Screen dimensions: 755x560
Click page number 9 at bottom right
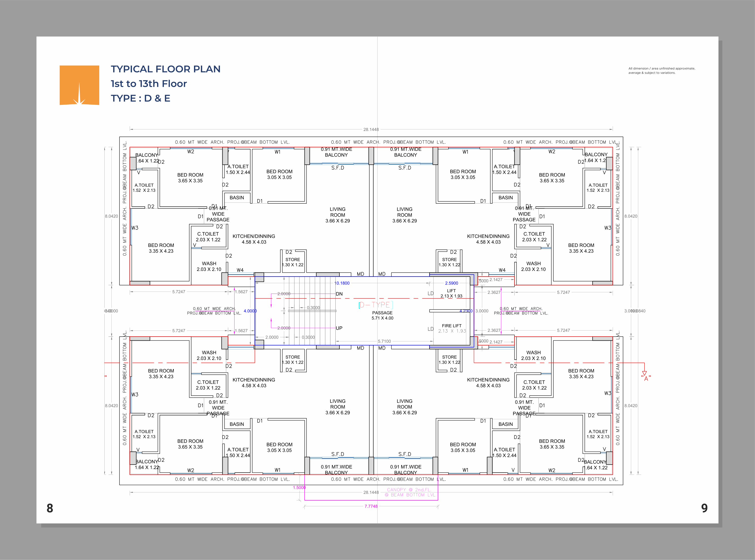click(705, 508)
